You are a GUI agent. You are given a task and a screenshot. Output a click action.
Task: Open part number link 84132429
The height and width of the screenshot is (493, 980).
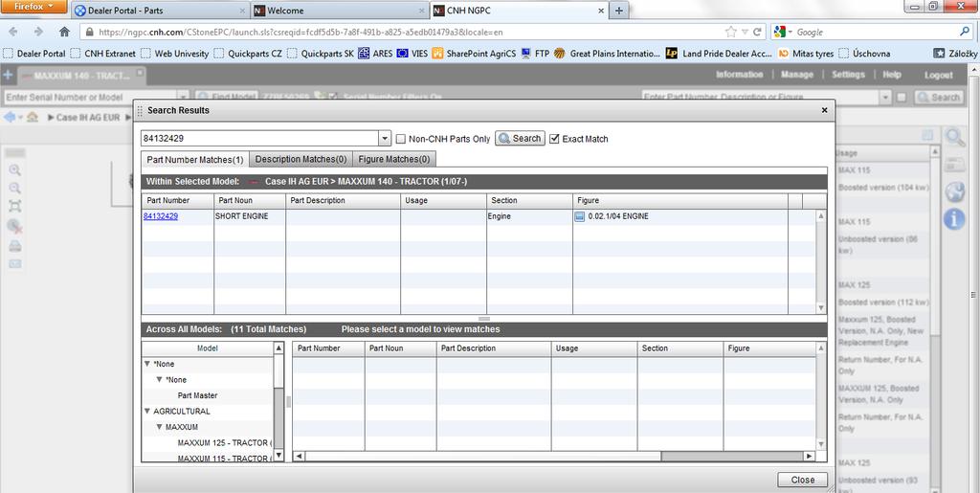tap(161, 216)
